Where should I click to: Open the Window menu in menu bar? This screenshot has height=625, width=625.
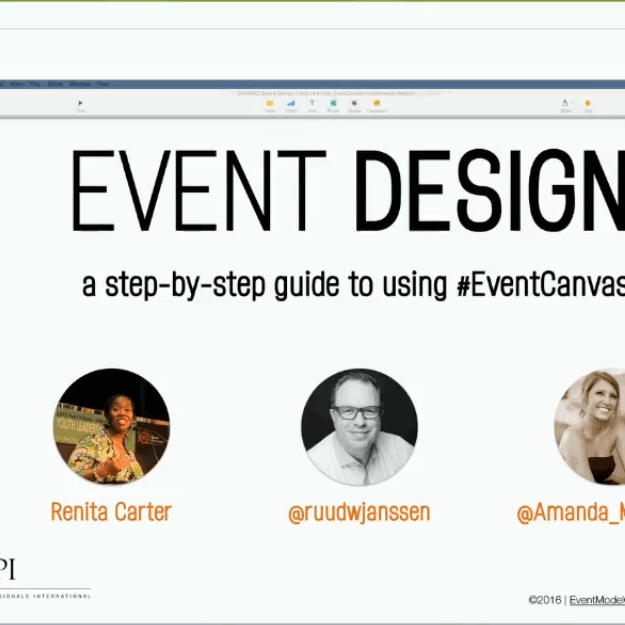pos(80,84)
